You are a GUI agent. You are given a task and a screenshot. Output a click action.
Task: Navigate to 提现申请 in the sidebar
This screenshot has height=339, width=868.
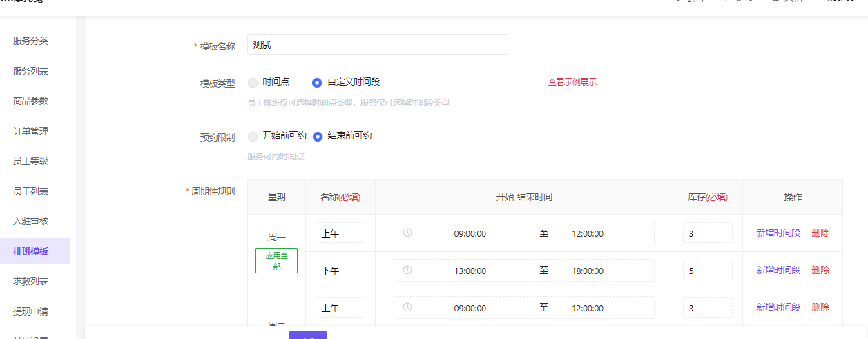[x=31, y=311]
